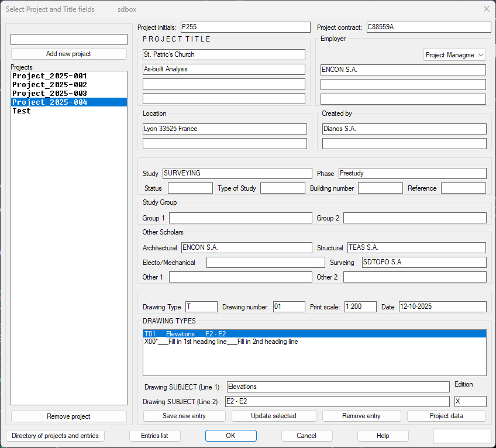The image size is (496, 448).
Task: Select Project_2025-003 in Projects list
Action: pyautogui.click(x=69, y=94)
